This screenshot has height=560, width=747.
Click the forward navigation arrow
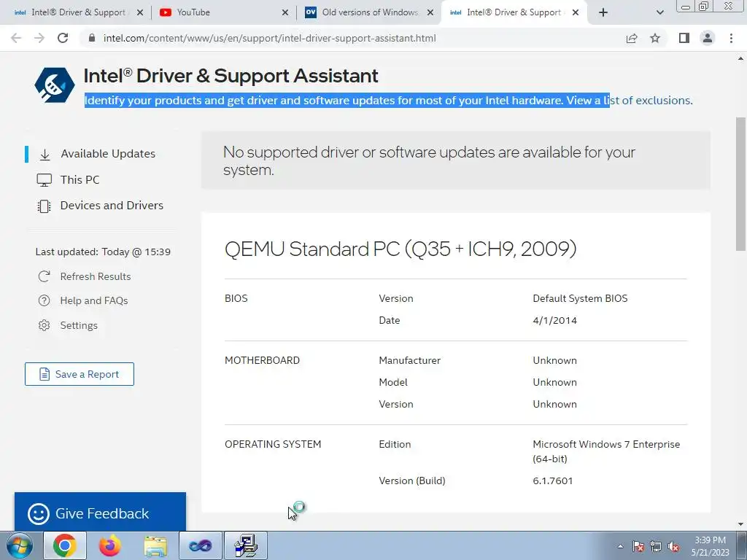[39, 38]
